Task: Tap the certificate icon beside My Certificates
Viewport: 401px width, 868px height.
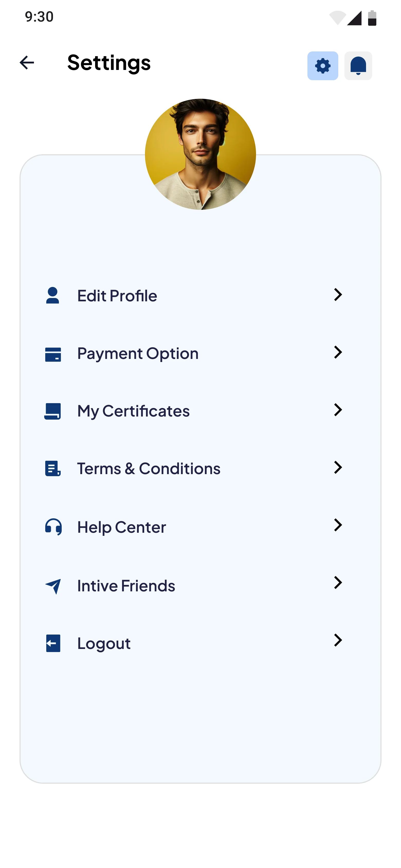Action: point(53,411)
